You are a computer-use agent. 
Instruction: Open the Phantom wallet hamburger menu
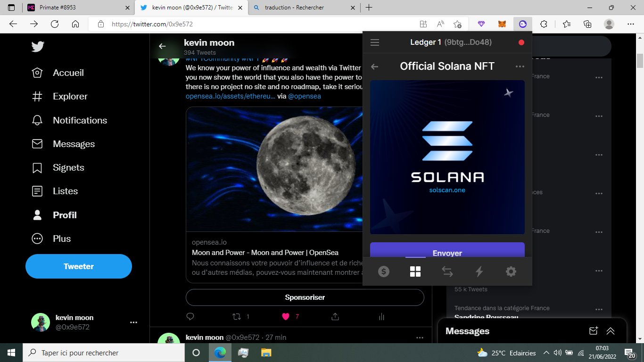click(375, 42)
